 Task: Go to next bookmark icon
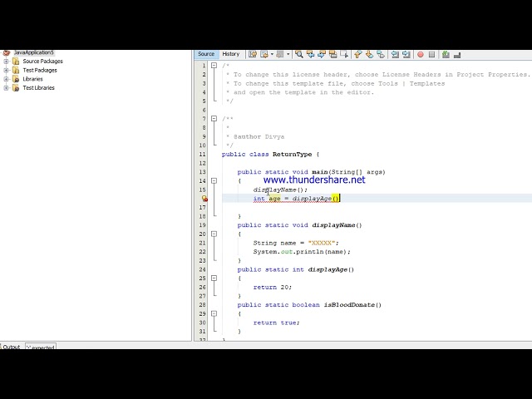369,54
